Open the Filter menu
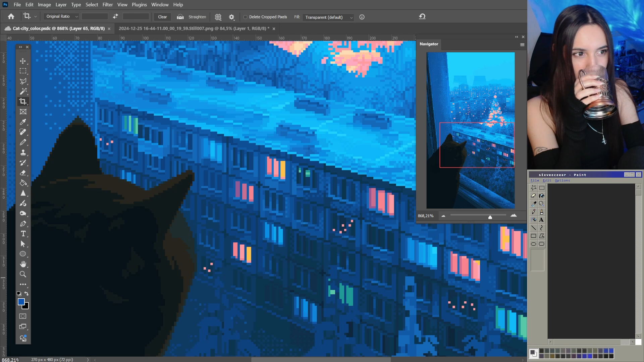 (107, 5)
